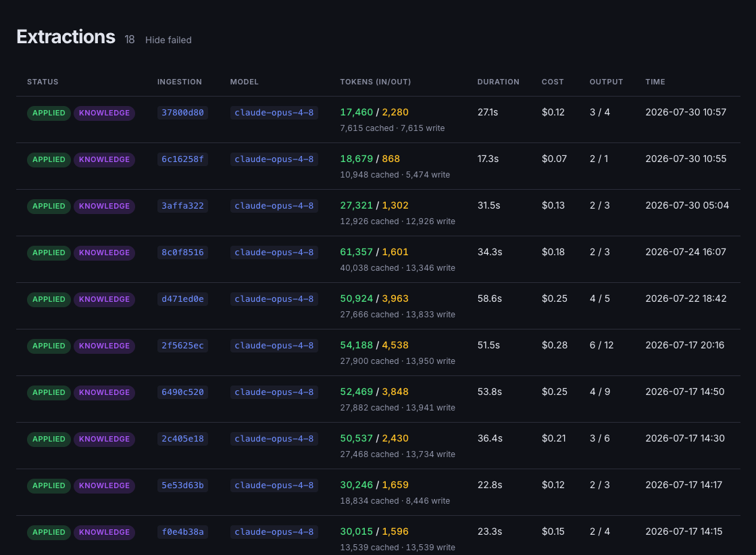Click the TOKENS (IN/OUT) column header
This screenshot has width=756, height=555.
click(375, 82)
